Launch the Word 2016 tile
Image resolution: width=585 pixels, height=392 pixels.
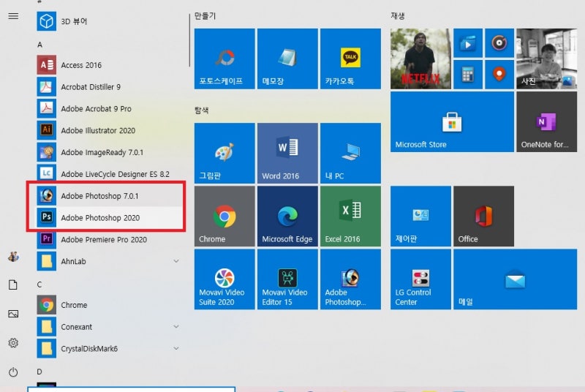point(287,153)
